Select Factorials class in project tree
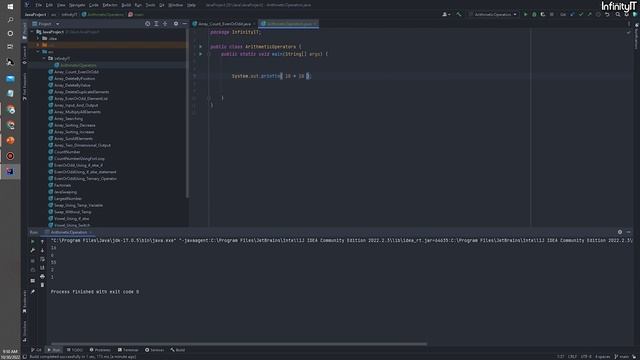The image size is (640, 360). click(62, 185)
